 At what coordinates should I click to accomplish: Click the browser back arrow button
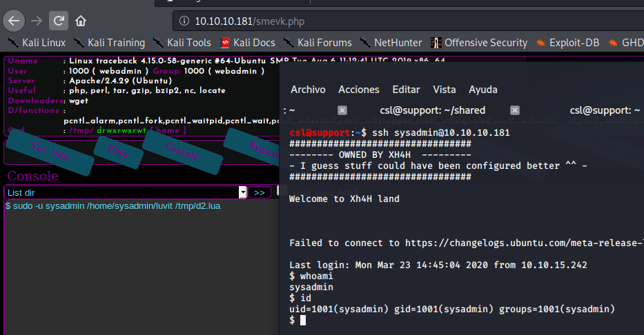tap(15, 19)
